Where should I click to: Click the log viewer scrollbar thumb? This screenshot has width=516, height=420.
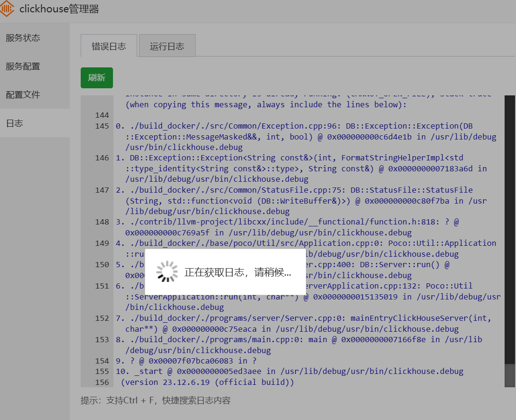coord(510,375)
